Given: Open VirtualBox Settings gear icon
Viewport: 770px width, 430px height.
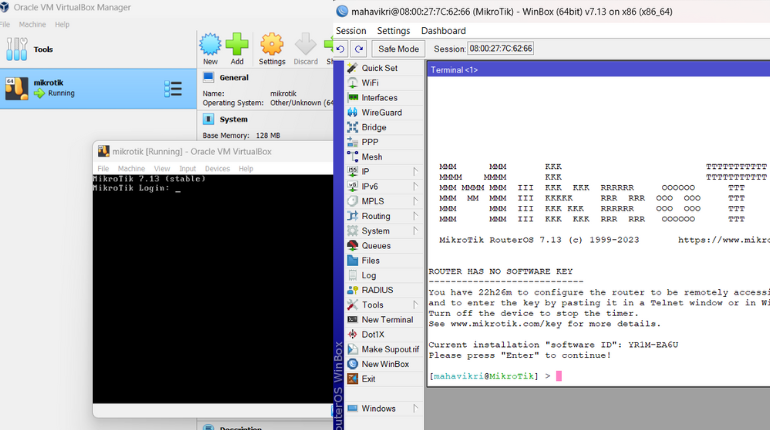Looking at the screenshot, I should 272,46.
